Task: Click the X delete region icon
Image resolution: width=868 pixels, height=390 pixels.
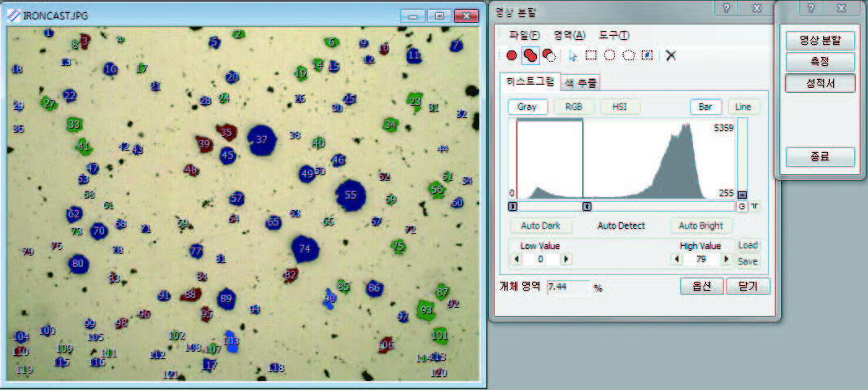Action: [671, 55]
